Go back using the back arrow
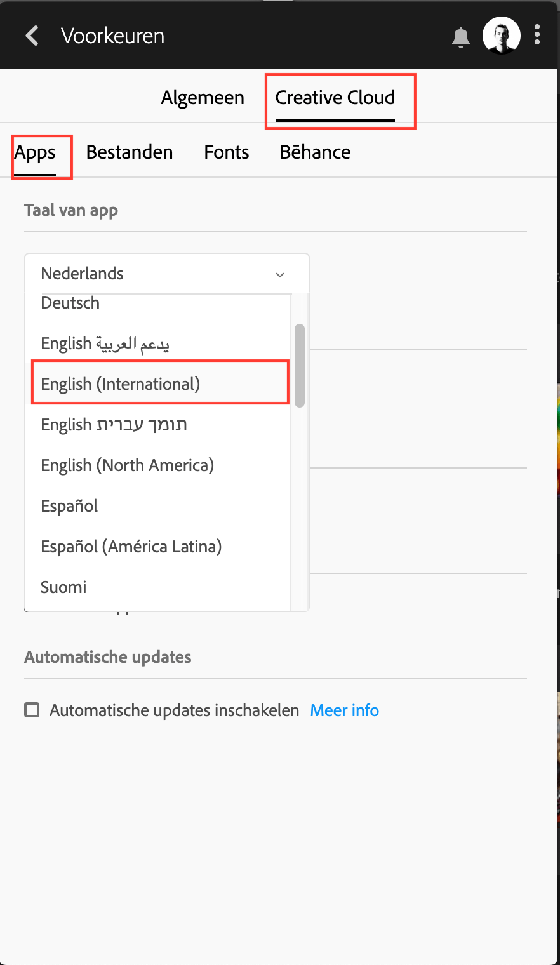The height and width of the screenshot is (965, 560). point(32,36)
